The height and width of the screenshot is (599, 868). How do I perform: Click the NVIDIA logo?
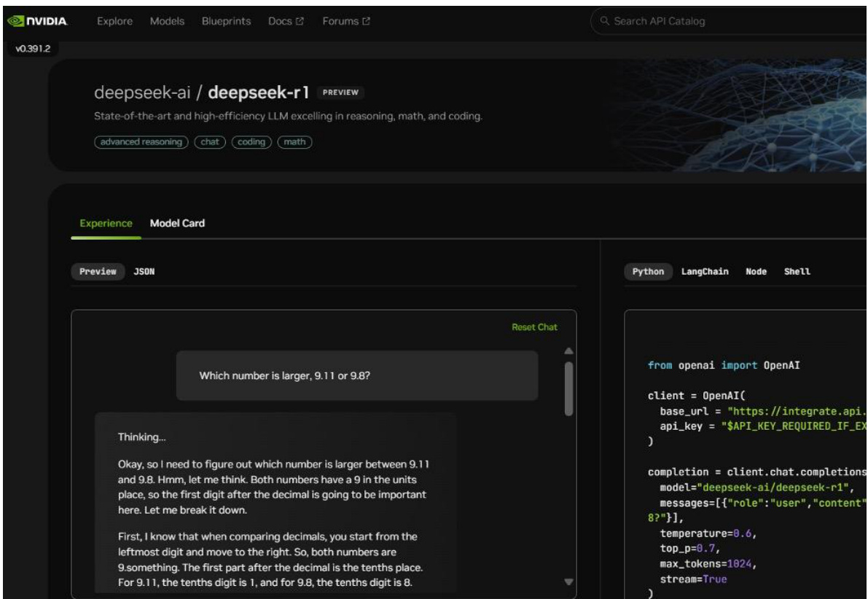[37, 21]
